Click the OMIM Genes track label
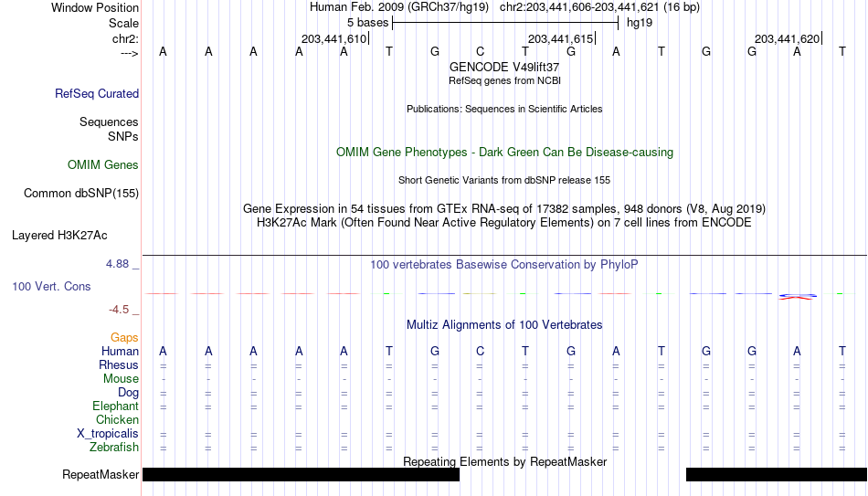This screenshot has width=868, height=496. coord(102,165)
